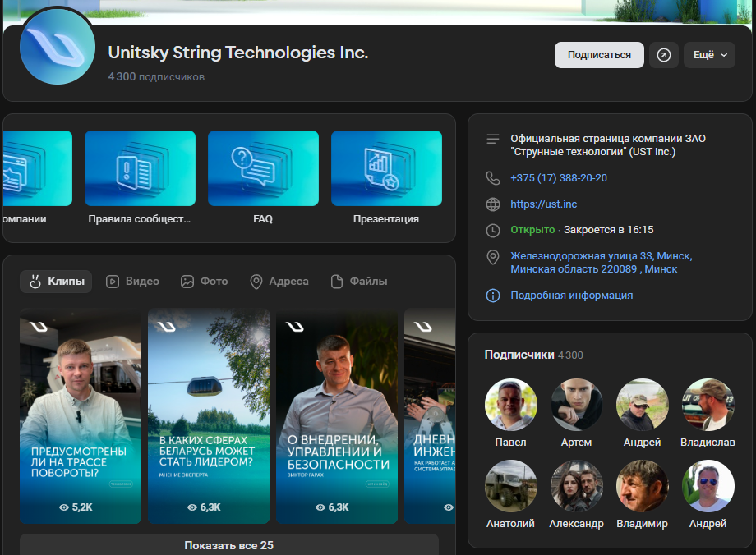Image resolution: width=756 pixels, height=555 pixels.
Task: Play clip О внедрении, управлении и безопасности
Action: point(337,415)
